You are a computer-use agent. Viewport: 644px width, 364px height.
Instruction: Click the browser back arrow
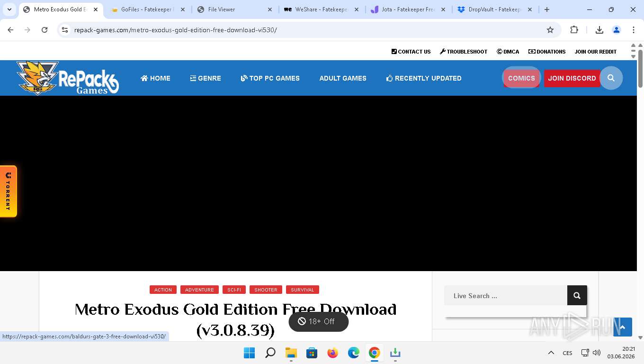pos(10,30)
